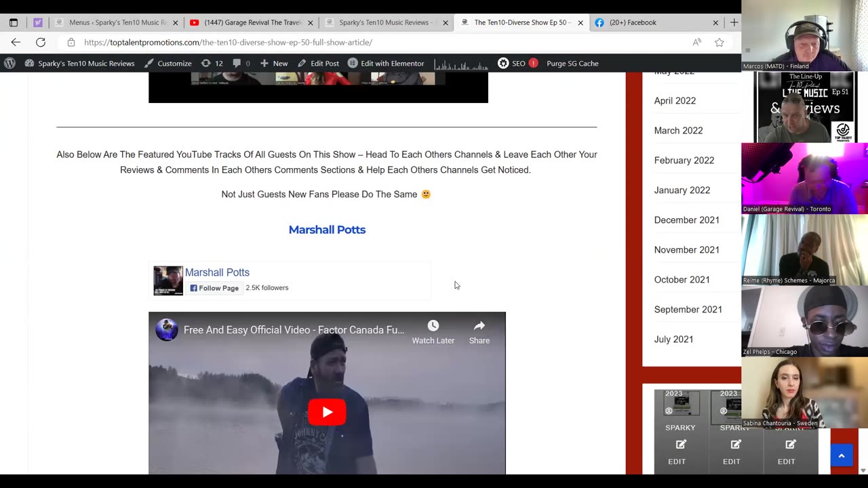Viewport: 868px width, 488px height.
Task: Click the address bar URL
Action: [228, 42]
